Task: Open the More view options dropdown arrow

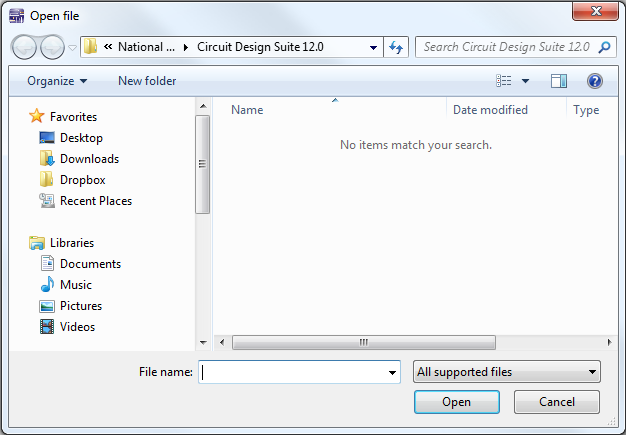Action: click(x=525, y=81)
